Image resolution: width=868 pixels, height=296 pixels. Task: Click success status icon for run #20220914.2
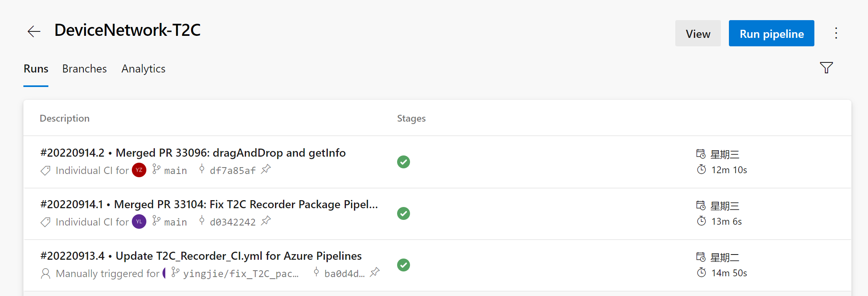click(403, 162)
